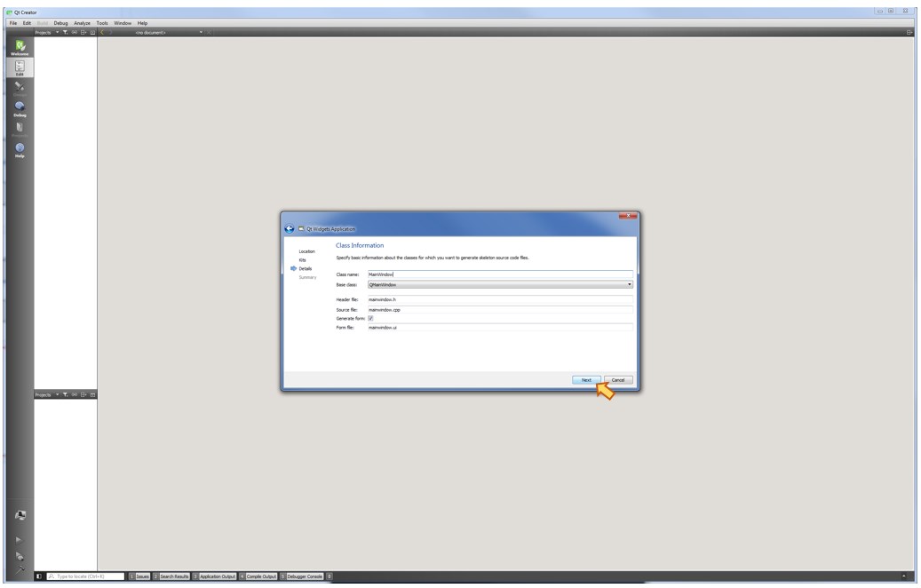Show the Application Output pane
Viewport: 921px width, 588px height.
point(214,576)
